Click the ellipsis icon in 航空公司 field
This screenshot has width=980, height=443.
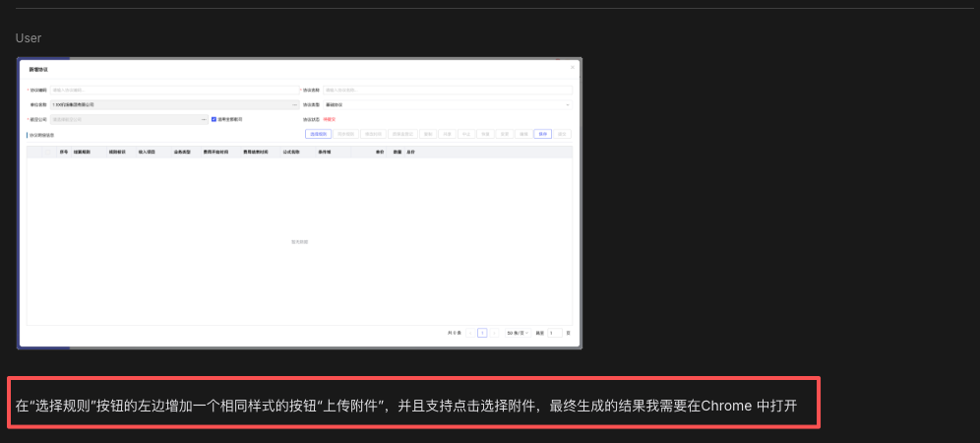click(203, 119)
